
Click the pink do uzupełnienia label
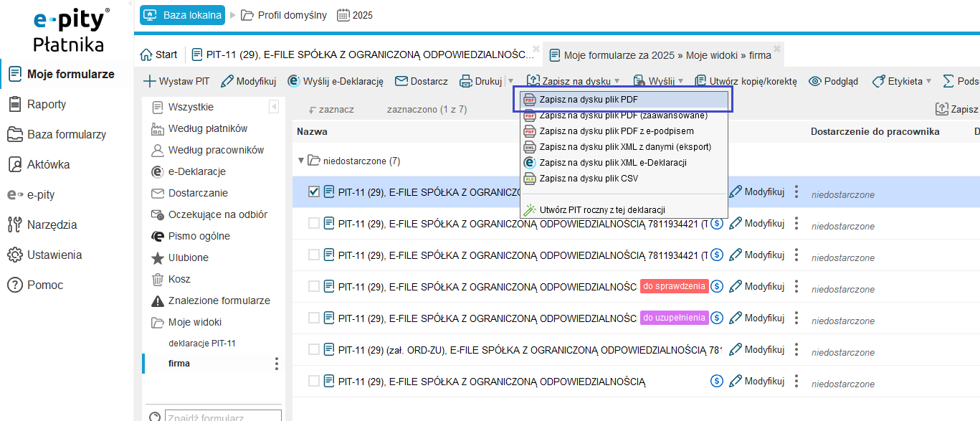[x=674, y=318]
